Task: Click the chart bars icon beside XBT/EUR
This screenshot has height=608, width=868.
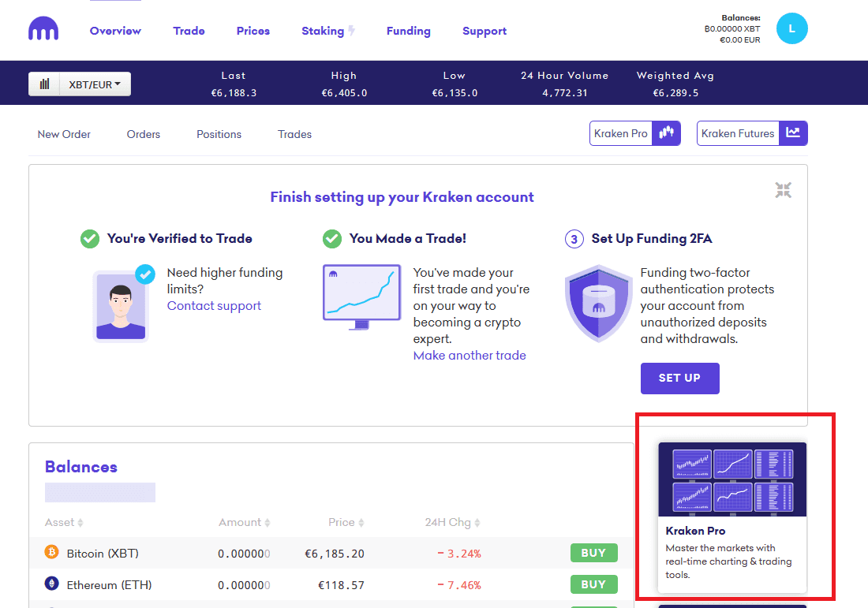Action: [x=45, y=84]
